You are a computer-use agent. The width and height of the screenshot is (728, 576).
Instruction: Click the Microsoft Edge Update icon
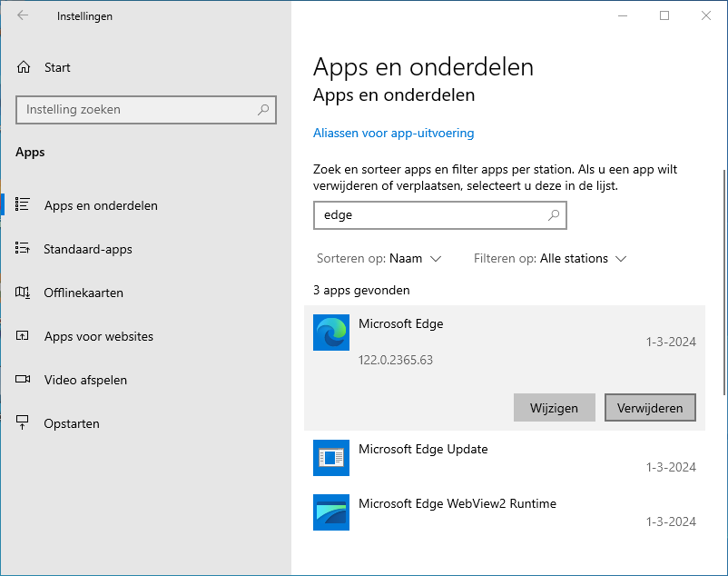[330, 458]
